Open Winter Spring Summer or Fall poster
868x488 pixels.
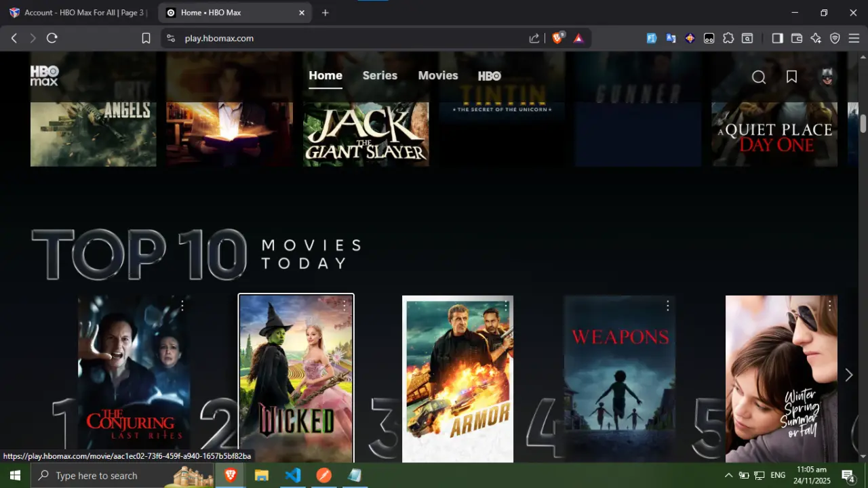[781, 379]
